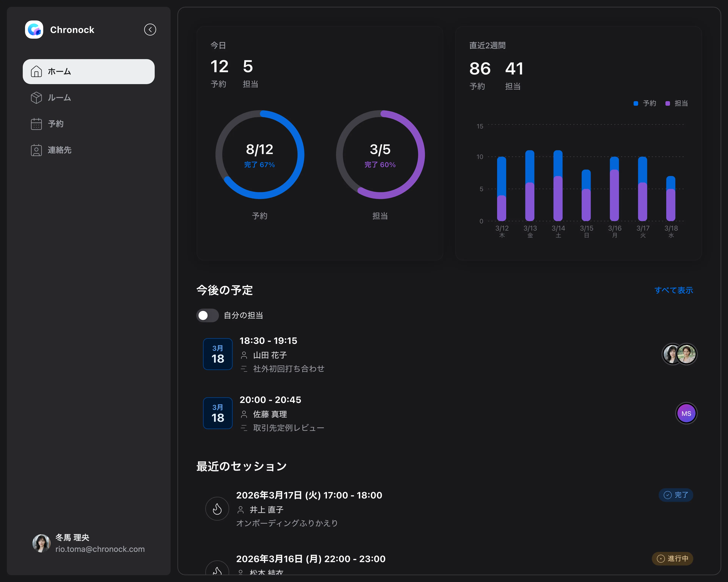Click the すべて表示 link
Image resolution: width=728 pixels, height=582 pixels.
click(674, 290)
